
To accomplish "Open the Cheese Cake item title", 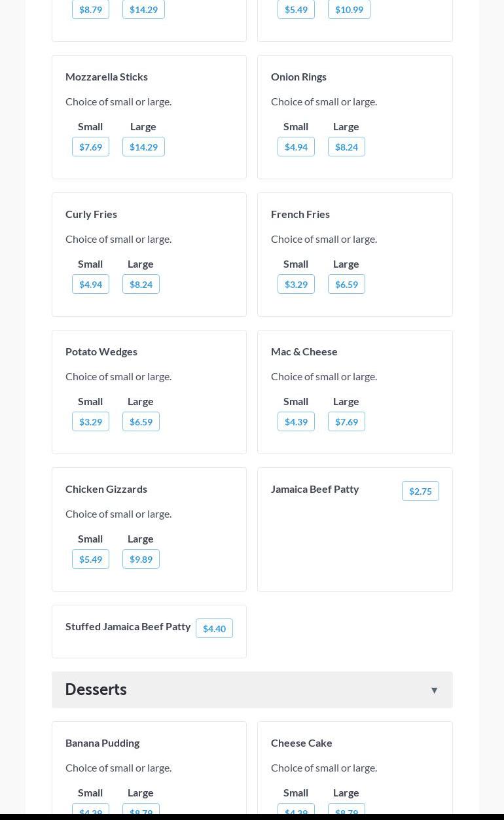I will 302,743.
